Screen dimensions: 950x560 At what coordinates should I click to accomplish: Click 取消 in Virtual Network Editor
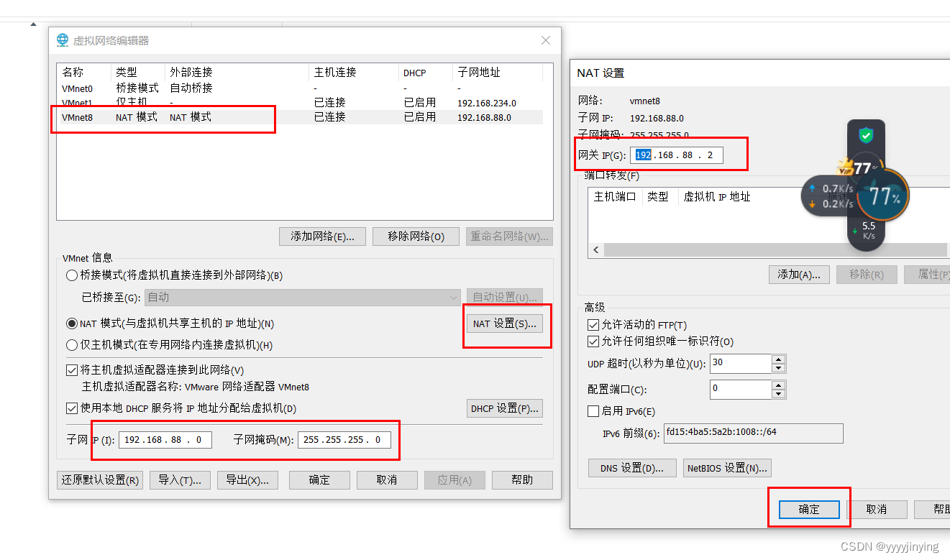[387, 480]
